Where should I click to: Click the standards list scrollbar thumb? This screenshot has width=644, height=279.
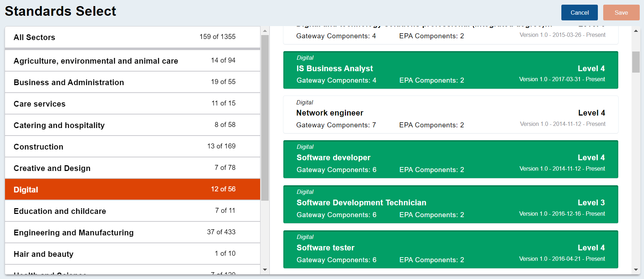(x=636, y=62)
